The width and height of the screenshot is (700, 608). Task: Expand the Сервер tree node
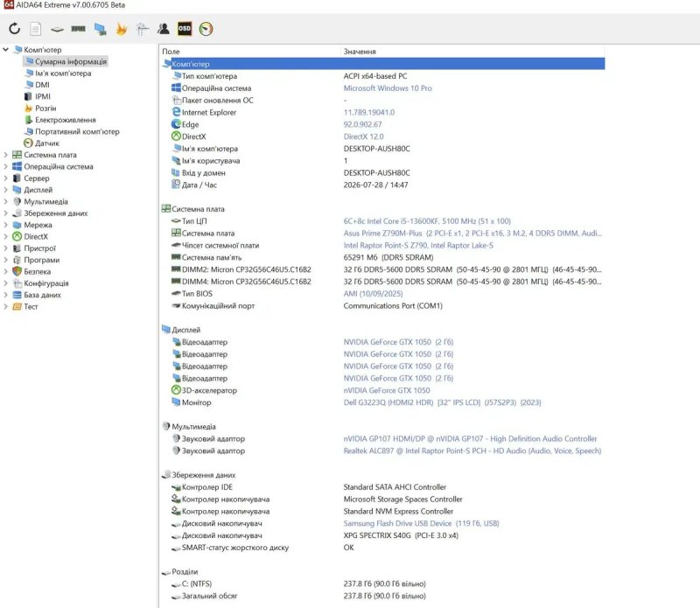pos(6,178)
